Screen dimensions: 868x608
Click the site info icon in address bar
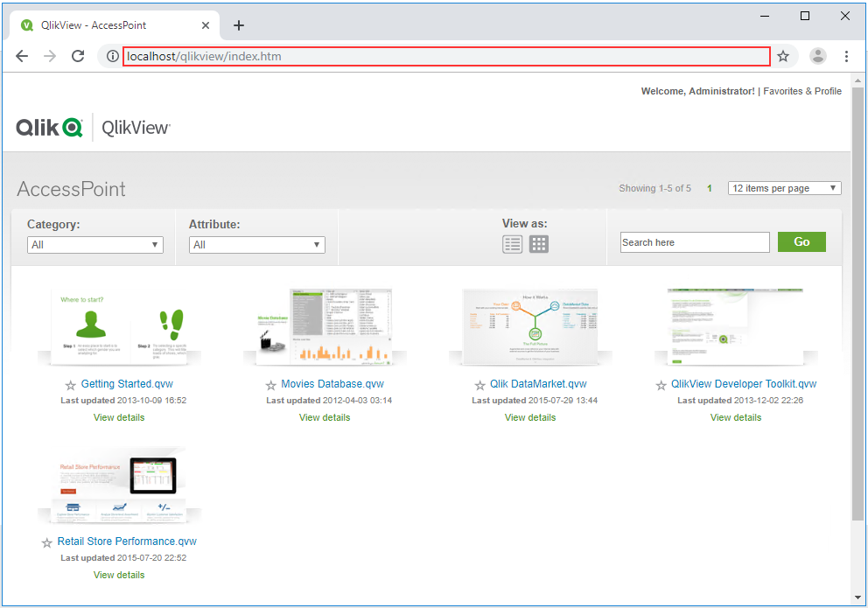point(110,55)
